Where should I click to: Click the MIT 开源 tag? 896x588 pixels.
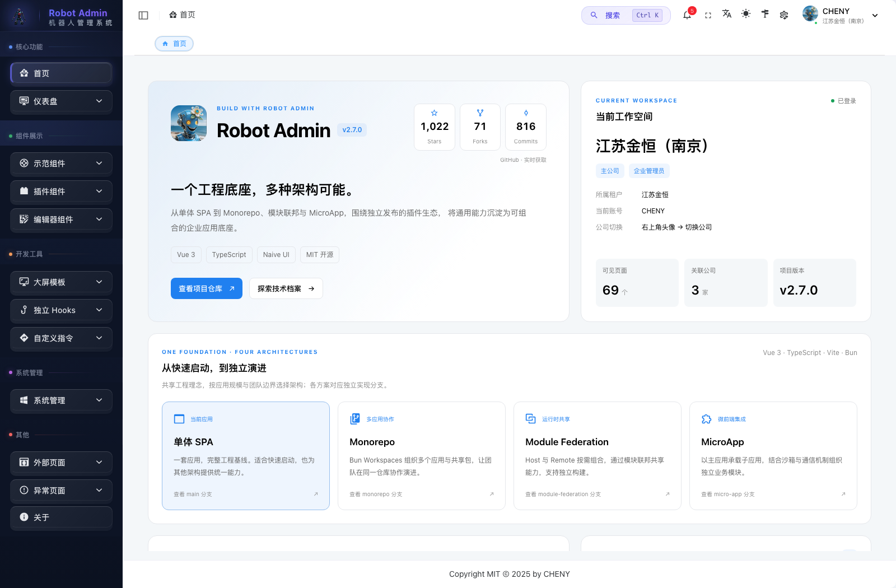[x=320, y=255]
